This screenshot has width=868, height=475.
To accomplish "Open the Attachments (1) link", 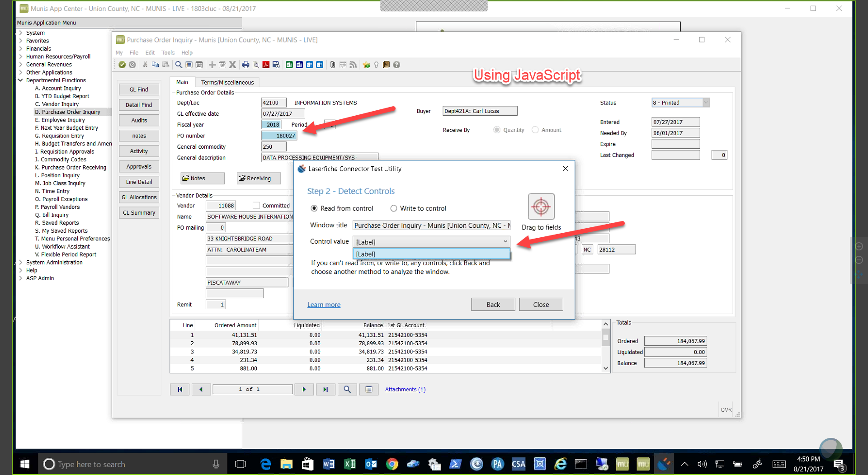I will tap(405, 389).
